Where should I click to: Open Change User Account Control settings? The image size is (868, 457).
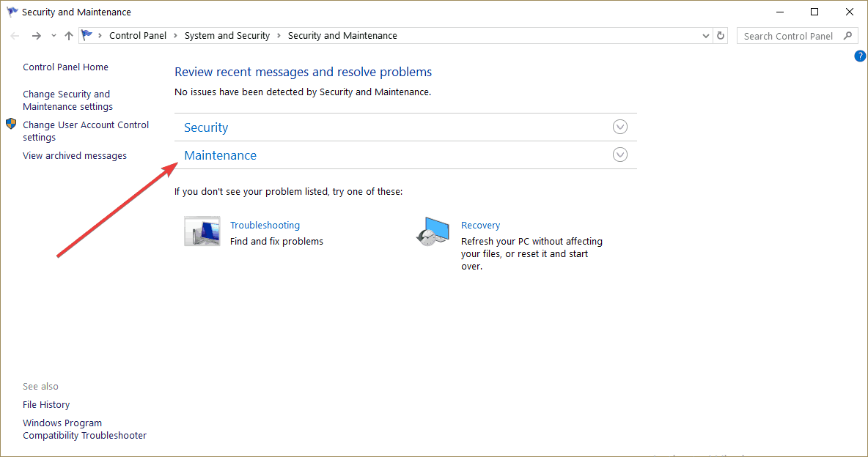[86, 131]
